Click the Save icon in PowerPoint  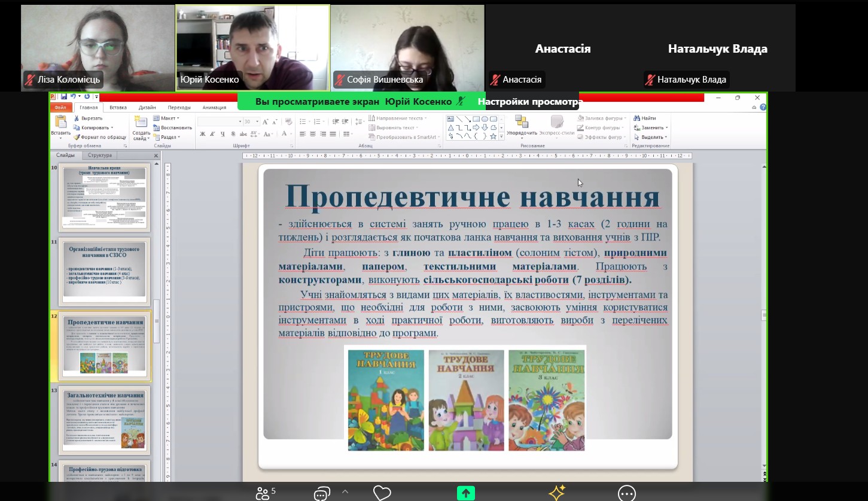[x=63, y=96]
